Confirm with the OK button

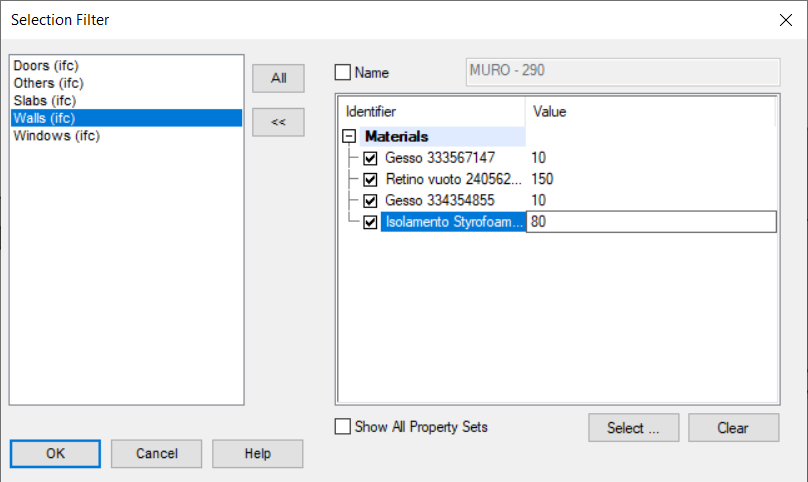click(x=56, y=454)
